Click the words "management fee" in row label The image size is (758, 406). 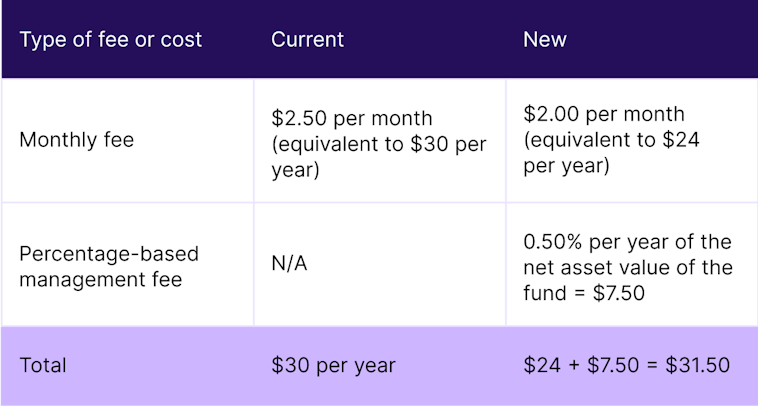point(100,279)
